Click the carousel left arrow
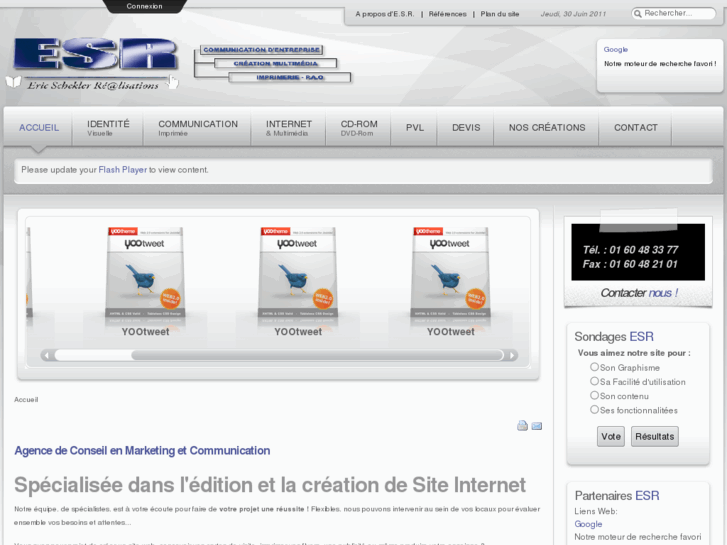This screenshot has height=545, width=727. point(46,355)
